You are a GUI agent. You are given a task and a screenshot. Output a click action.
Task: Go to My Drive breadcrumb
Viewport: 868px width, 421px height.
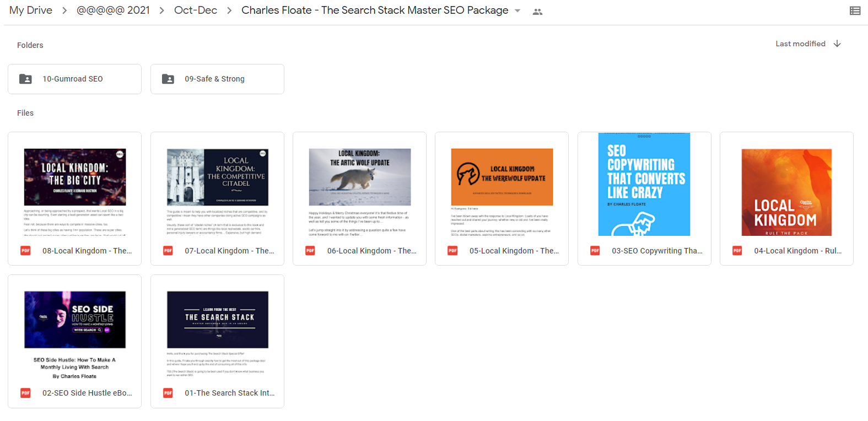pyautogui.click(x=31, y=10)
